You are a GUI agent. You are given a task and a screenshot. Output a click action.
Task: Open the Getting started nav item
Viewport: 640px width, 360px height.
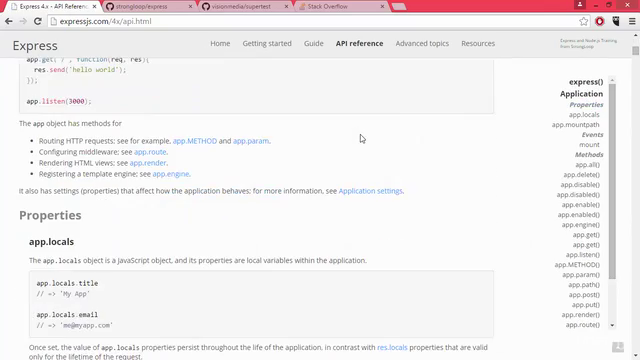(x=267, y=43)
